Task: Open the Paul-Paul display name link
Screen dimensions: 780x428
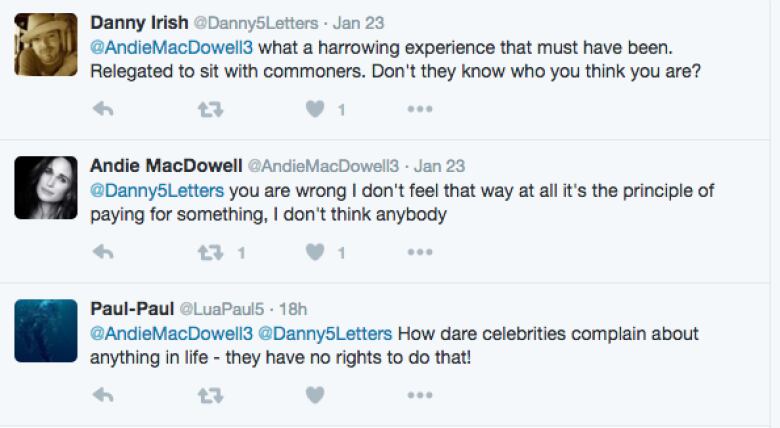Action: click(x=132, y=309)
